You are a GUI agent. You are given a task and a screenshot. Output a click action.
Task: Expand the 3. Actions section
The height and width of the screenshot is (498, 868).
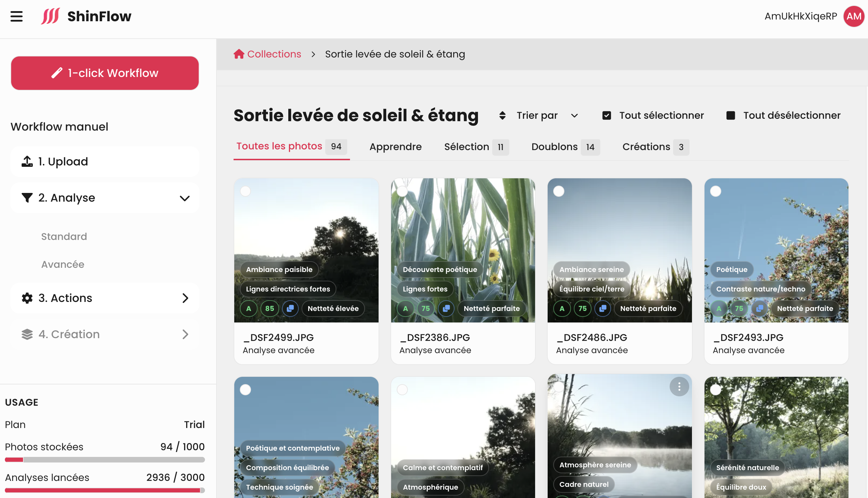pos(185,298)
